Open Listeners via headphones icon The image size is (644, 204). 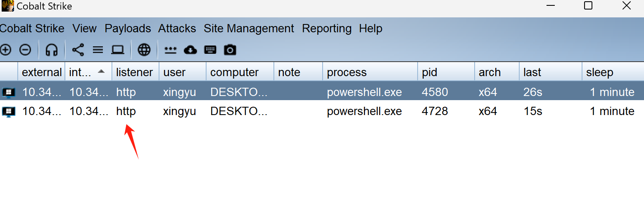pyautogui.click(x=52, y=50)
